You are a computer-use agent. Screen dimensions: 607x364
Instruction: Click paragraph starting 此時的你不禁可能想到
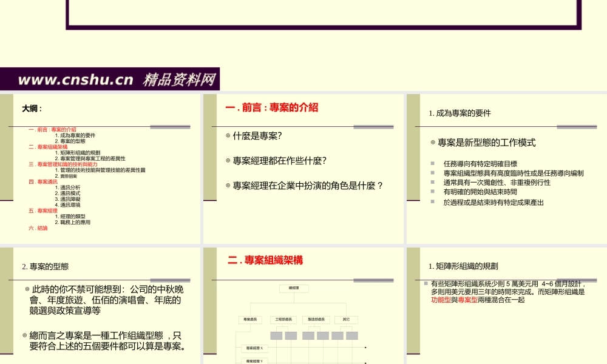[x=106, y=300]
